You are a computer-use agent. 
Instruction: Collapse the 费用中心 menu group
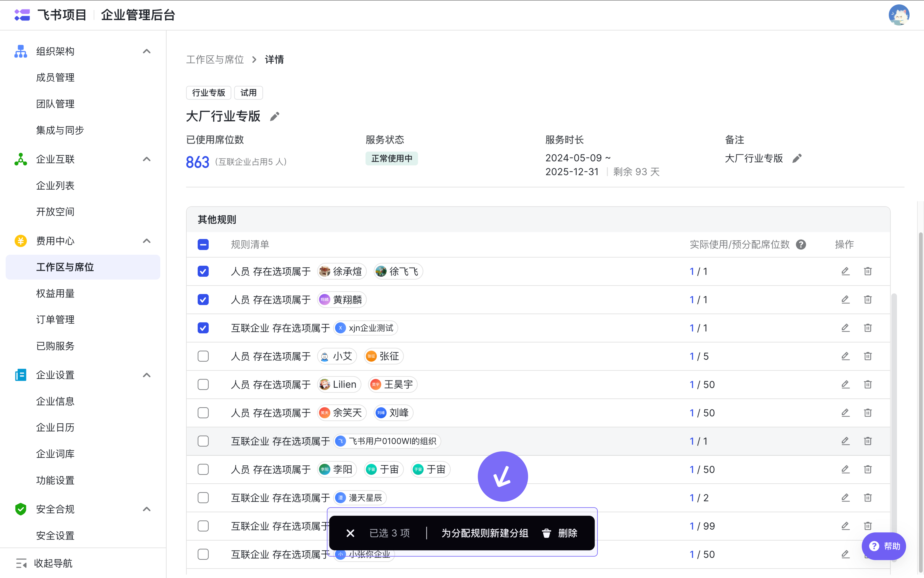pos(147,241)
